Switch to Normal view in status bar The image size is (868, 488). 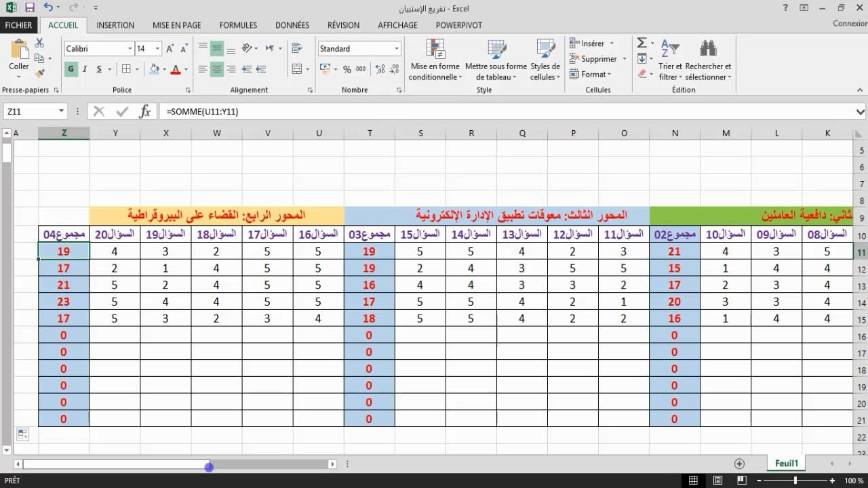coord(693,481)
